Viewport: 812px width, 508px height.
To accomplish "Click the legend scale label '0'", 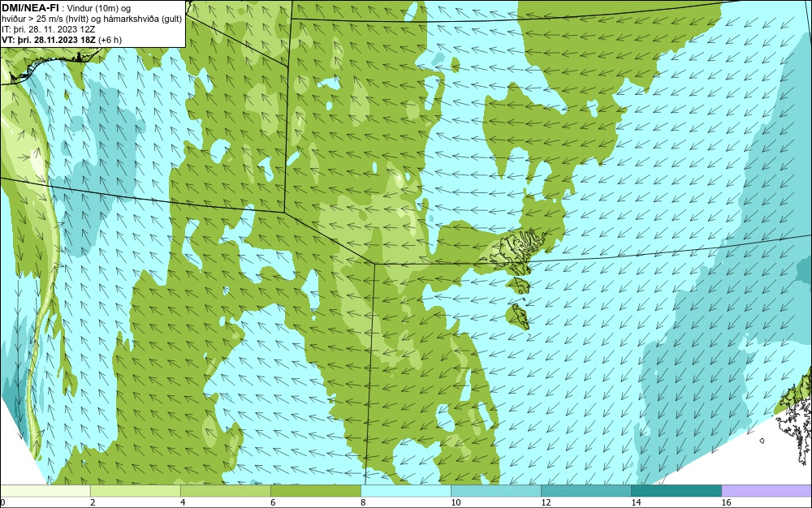I will point(2,503).
